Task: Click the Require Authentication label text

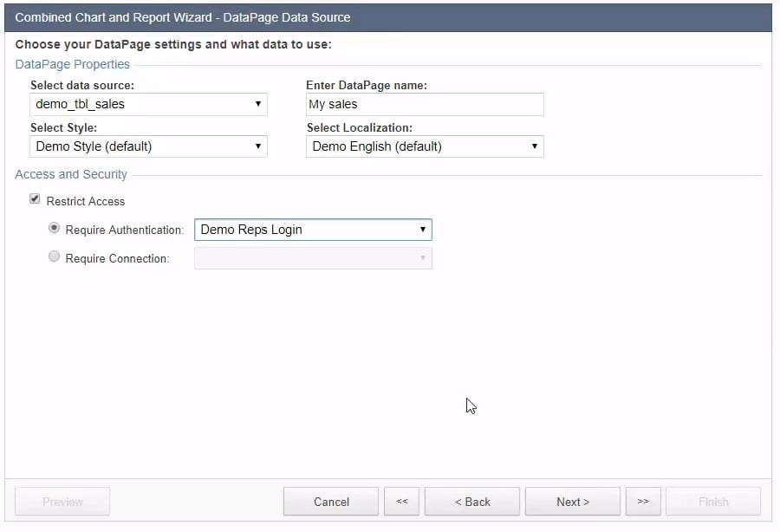Action: (x=125, y=230)
